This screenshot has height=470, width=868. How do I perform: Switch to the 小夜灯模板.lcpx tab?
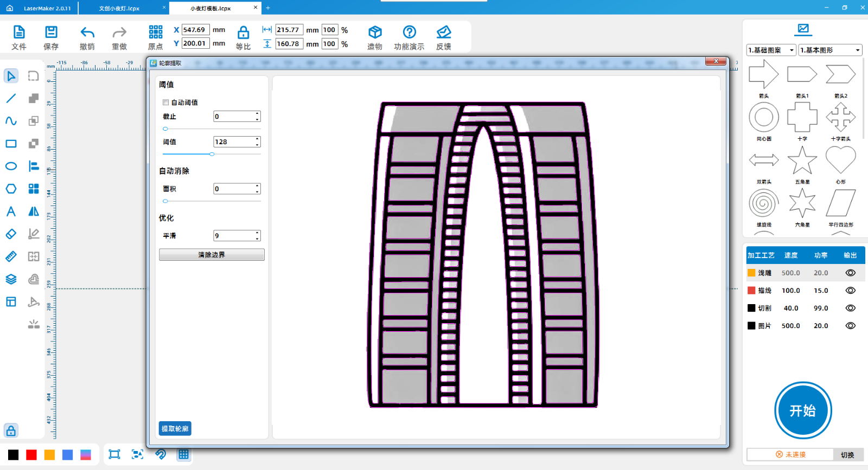point(210,8)
